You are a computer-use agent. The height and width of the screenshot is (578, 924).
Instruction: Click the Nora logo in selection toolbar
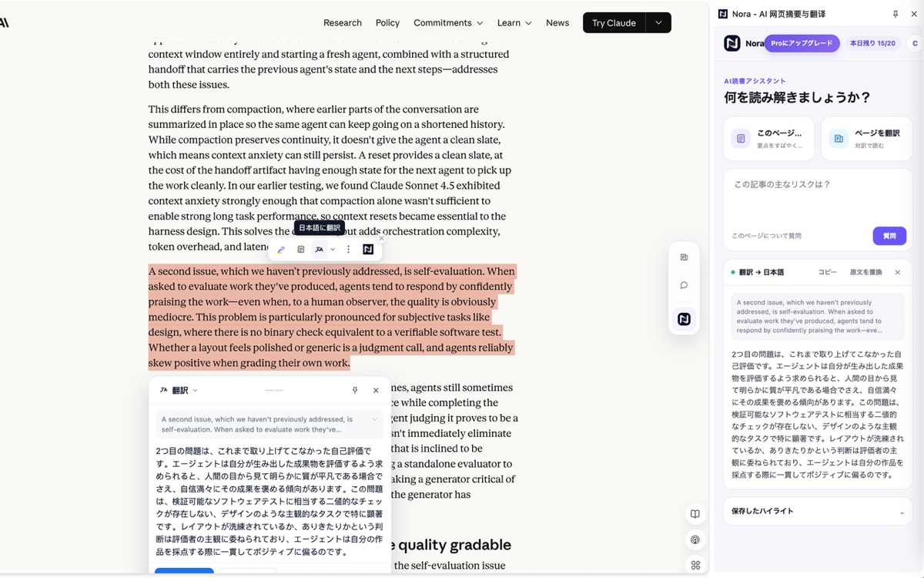[368, 250]
